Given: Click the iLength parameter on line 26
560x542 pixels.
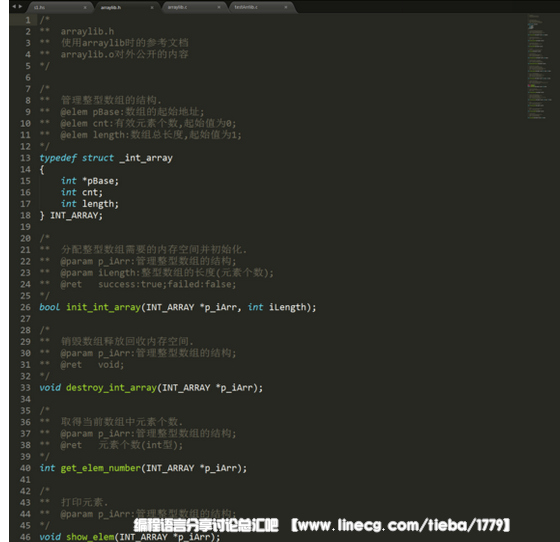Looking at the screenshot, I should tap(288, 307).
